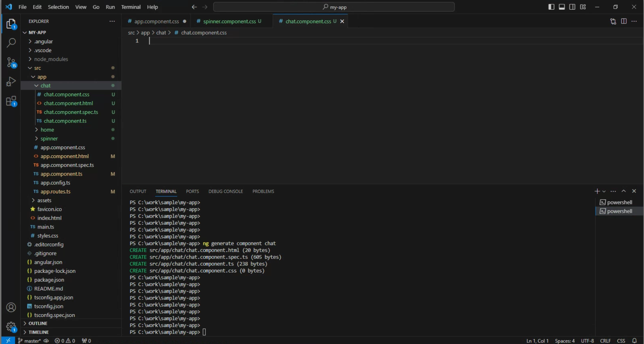Expand the node_modules folder
This screenshot has width=644, height=344.
tap(71, 59)
